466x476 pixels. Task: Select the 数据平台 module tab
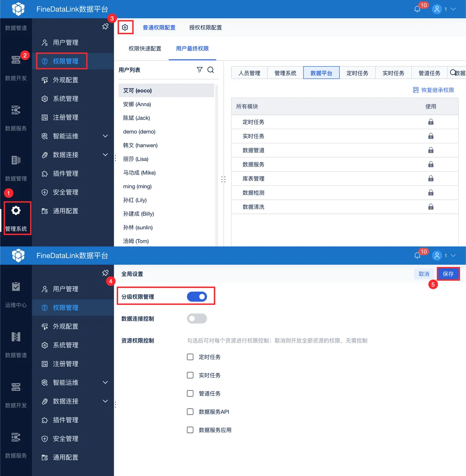click(x=321, y=73)
